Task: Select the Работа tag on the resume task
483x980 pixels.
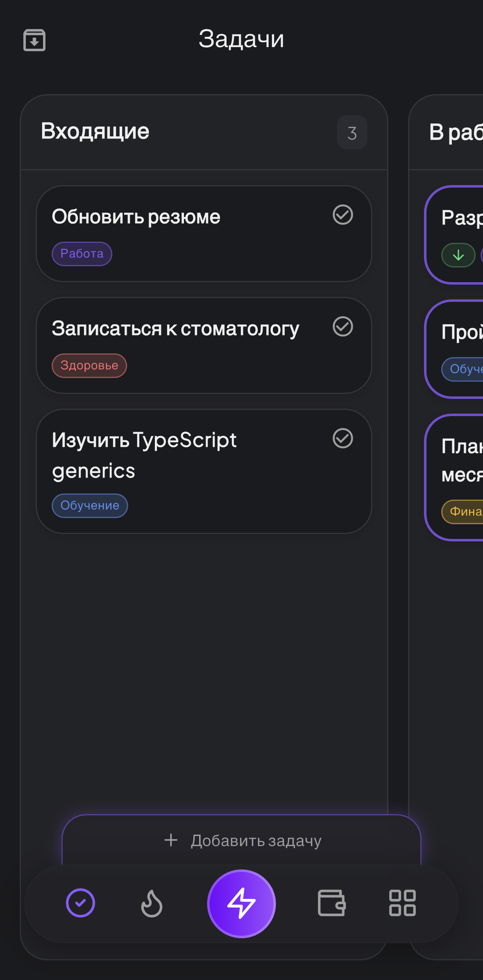Action: coord(82,253)
